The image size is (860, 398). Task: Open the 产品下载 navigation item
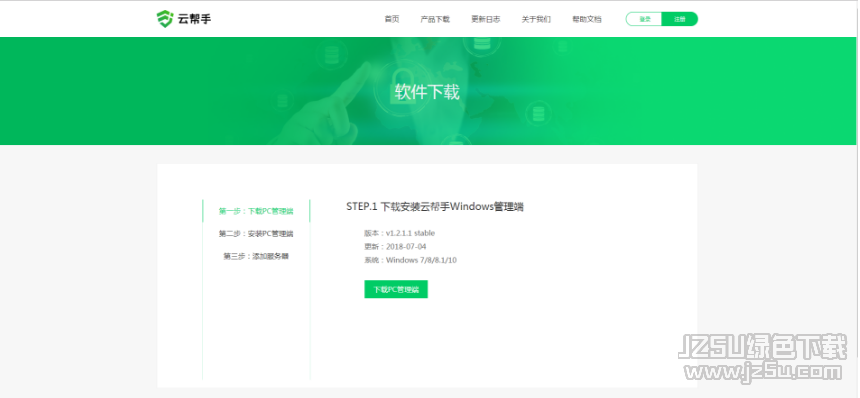(x=435, y=19)
